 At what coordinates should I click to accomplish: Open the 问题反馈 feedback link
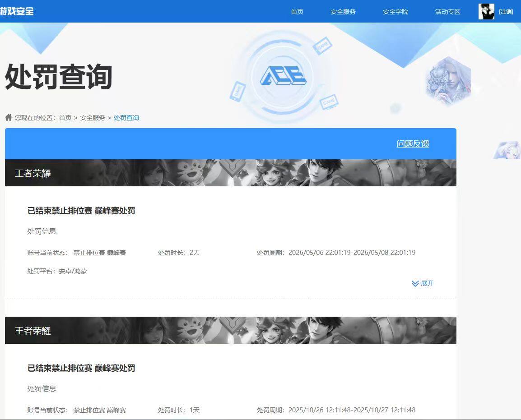pyautogui.click(x=413, y=144)
